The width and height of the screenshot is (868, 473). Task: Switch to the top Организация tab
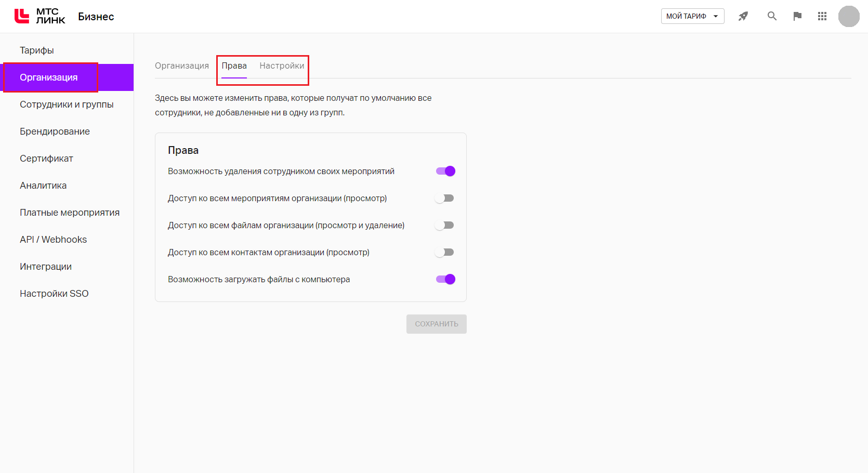[x=182, y=65]
